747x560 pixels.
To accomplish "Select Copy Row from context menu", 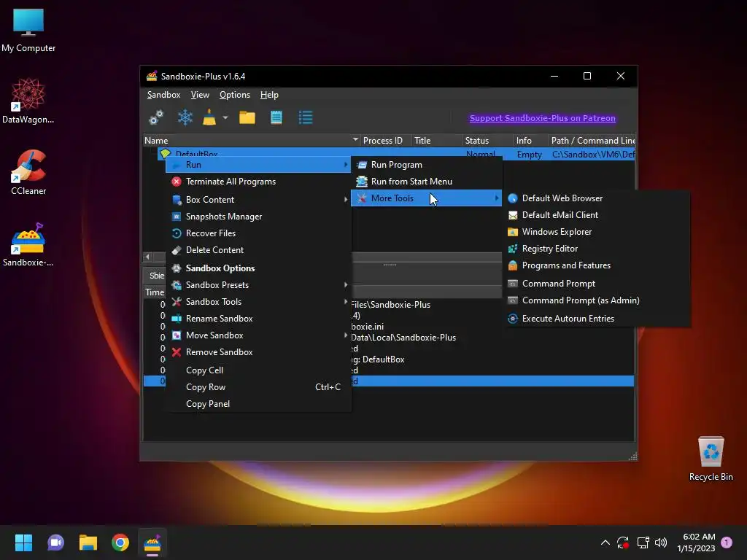I will tap(258, 387).
